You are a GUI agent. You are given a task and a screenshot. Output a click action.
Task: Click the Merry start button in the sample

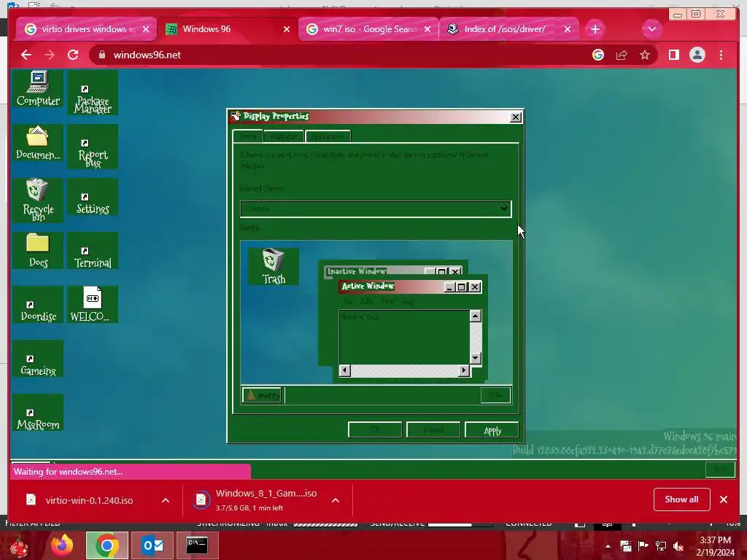[x=262, y=395]
